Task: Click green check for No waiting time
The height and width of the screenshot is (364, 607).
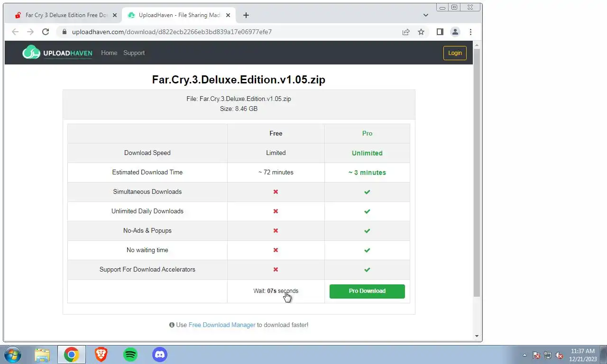Action: point(367,250)
